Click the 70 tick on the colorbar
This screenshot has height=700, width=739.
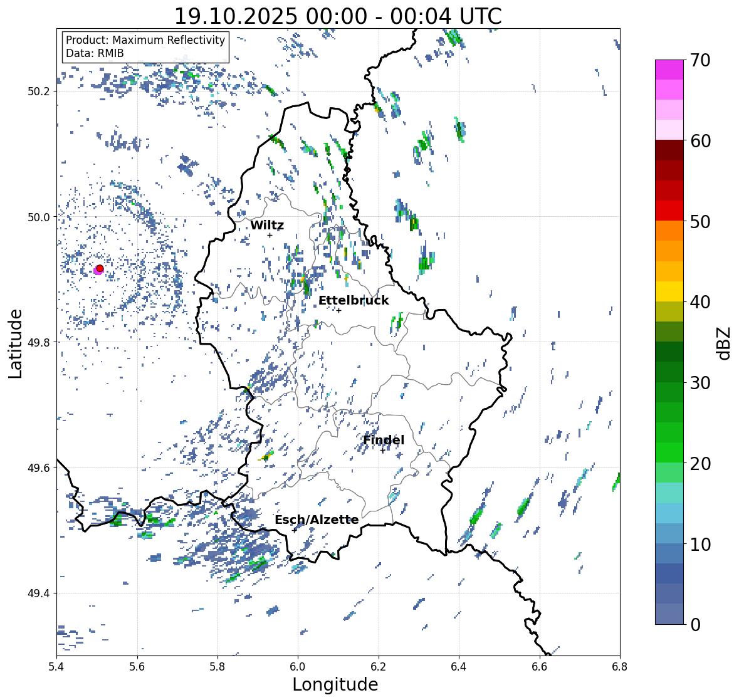[x=700, y=60]
